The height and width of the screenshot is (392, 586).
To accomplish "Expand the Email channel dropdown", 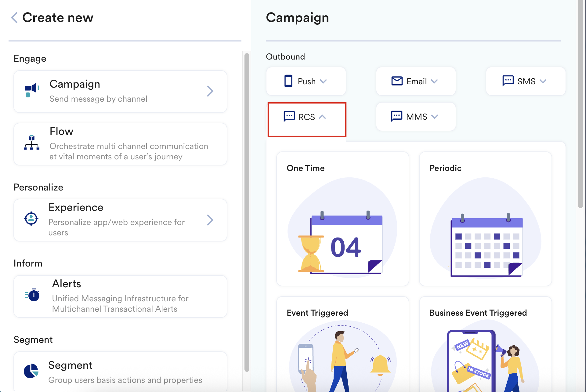I will [x=434, y=81].
